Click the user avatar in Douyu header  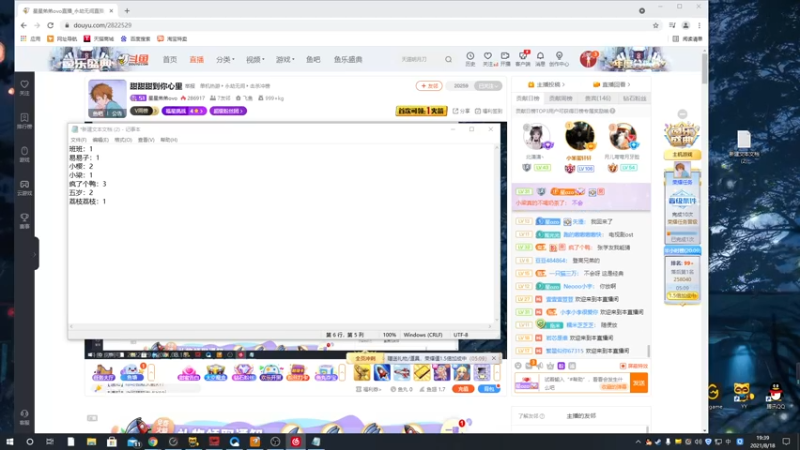588,59
